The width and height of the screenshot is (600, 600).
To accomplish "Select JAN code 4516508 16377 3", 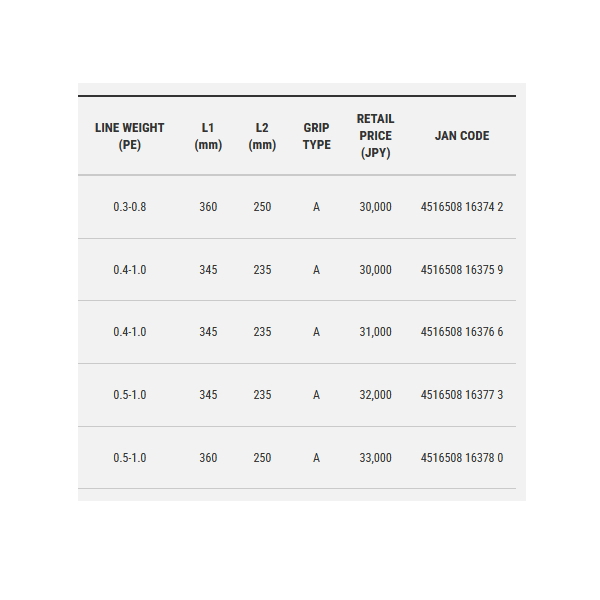I will point(462,395).
